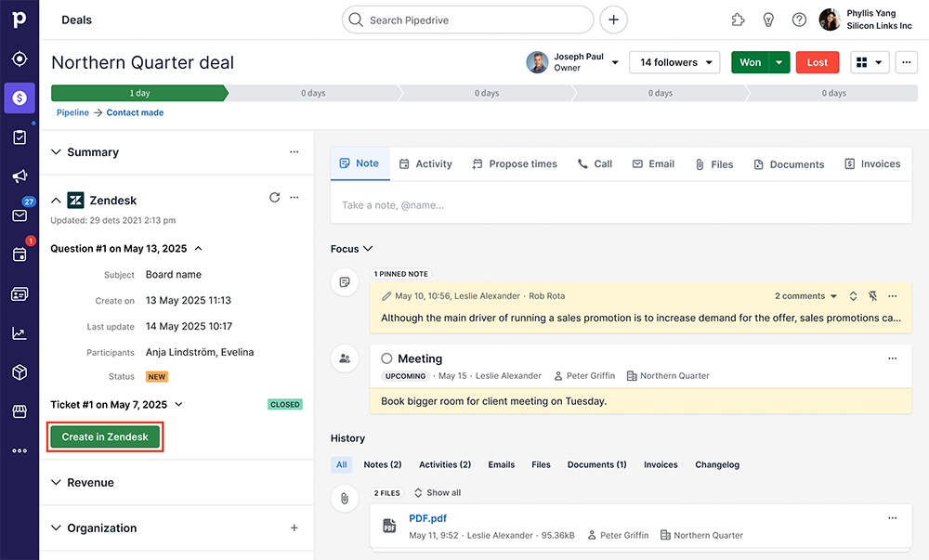Expand the Organization section
929x560 pixels.
tap(57, 527)
